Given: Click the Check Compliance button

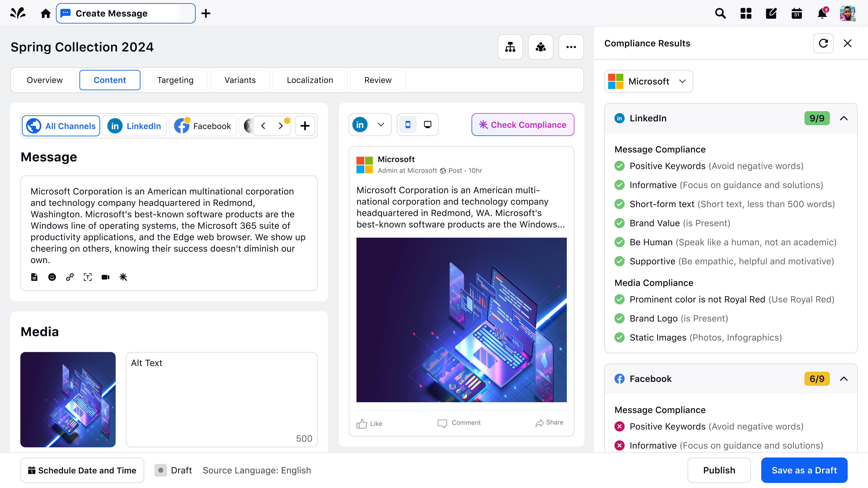Looking at the screenshot, I should tap(523, 124).
